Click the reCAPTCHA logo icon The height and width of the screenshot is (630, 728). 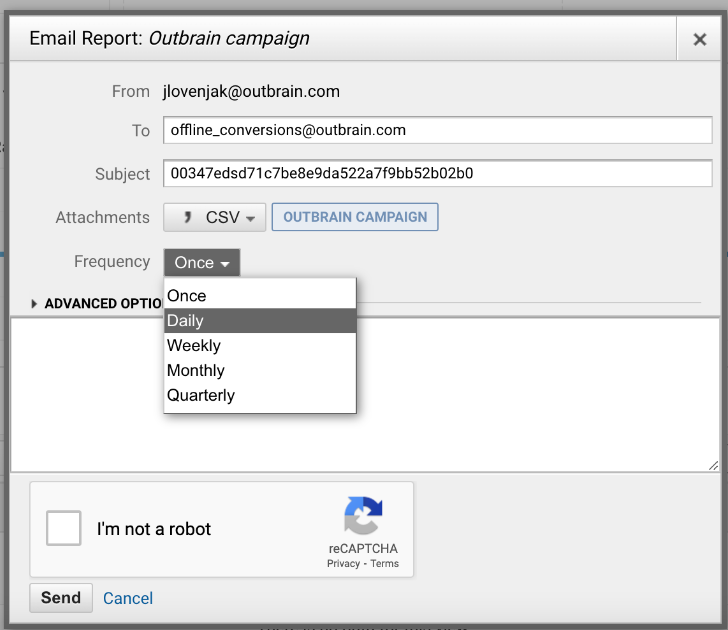click(x=363, y=517)
